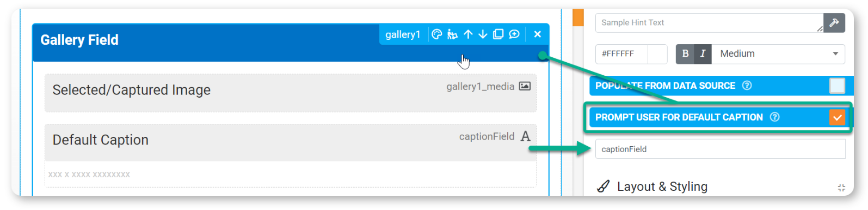
Task: Enable Populate From Data Source checkbox
Action: point(837,86)
